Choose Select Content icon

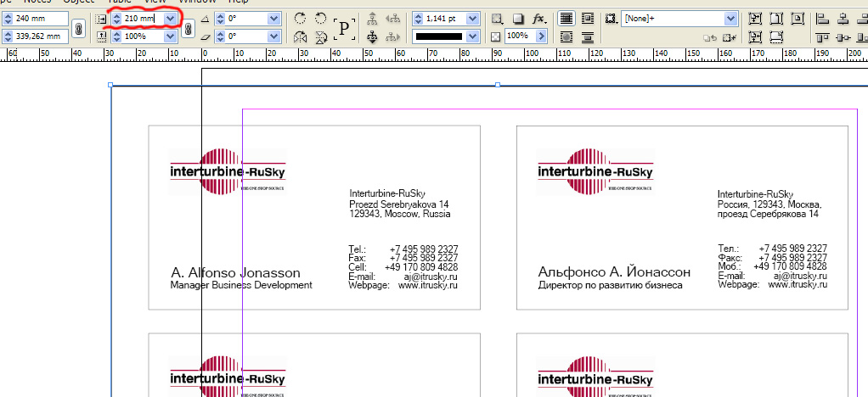[372, 37]
